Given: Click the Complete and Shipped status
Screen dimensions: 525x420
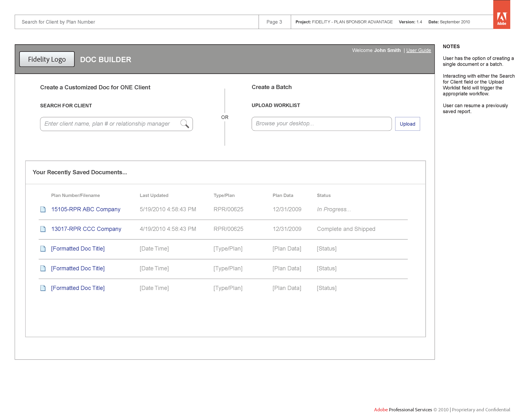Looking at the screenshot, I should pyautogui.click(x=346, y=229).
